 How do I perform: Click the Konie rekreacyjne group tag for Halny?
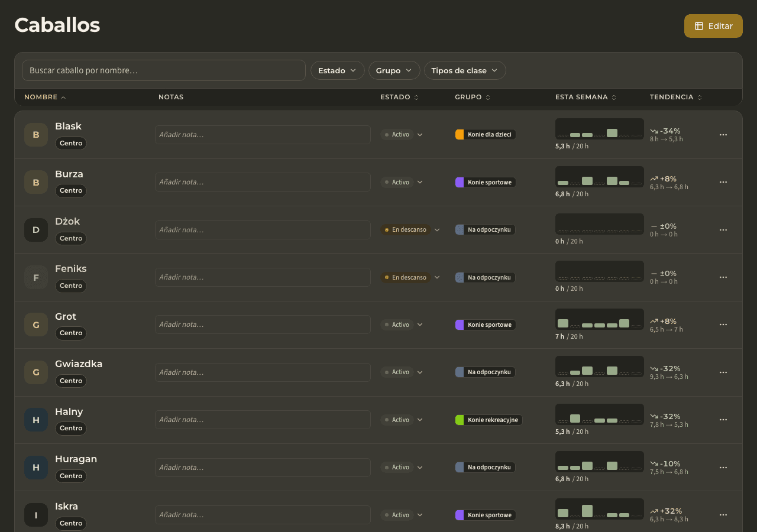coord(489,420)
